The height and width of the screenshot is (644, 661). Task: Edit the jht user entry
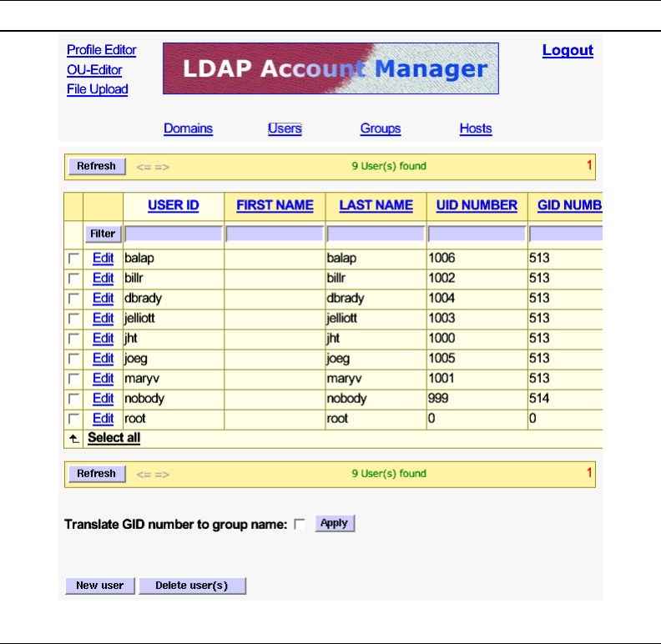[x=103, y=338]
